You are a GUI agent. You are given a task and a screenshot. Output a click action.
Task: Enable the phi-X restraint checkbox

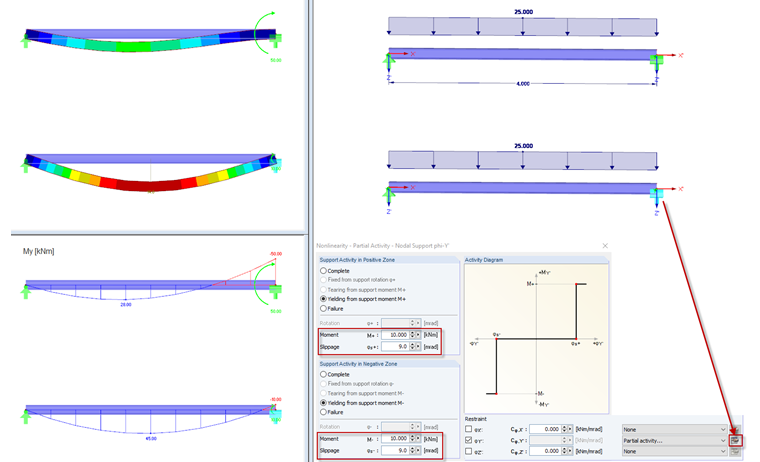tap(468, 429)
